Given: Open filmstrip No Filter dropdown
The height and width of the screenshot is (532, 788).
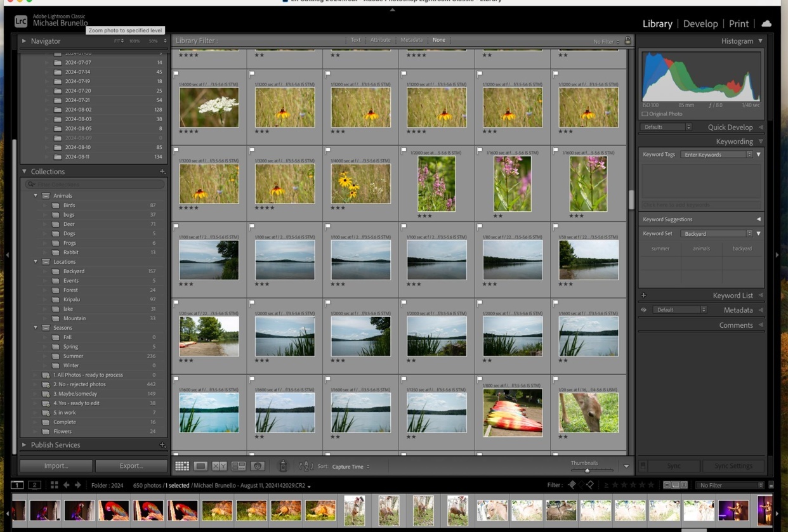Looking at the screenshot, I should coord(730,485).
